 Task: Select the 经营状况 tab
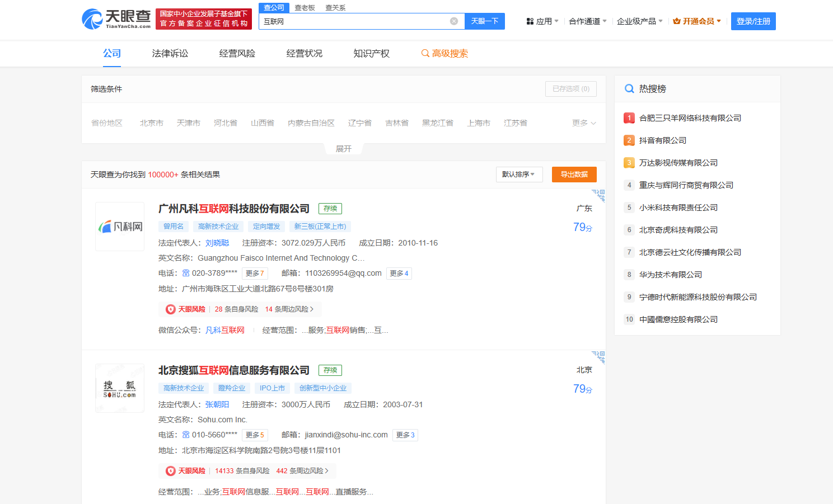[x=305, y=53]
